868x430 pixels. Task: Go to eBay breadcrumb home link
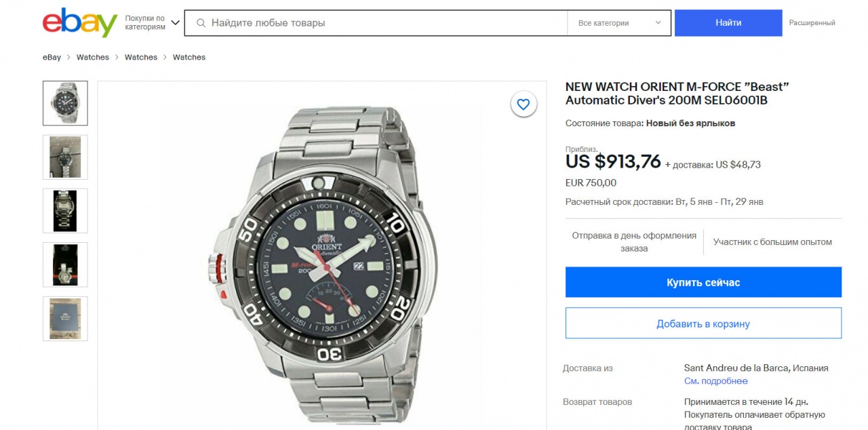point(52,58)
